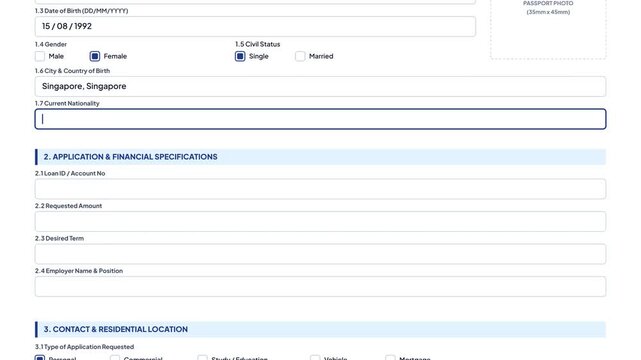Click the '2.2 Requested Amount' label
Viewport: 641px width, 360px height.
click(x=68, y=206)
